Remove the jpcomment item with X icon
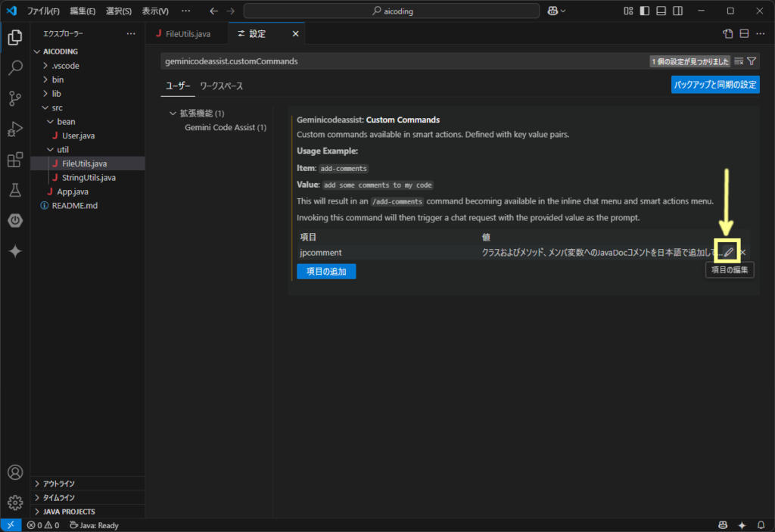775x532 pixels. (742, 252)
